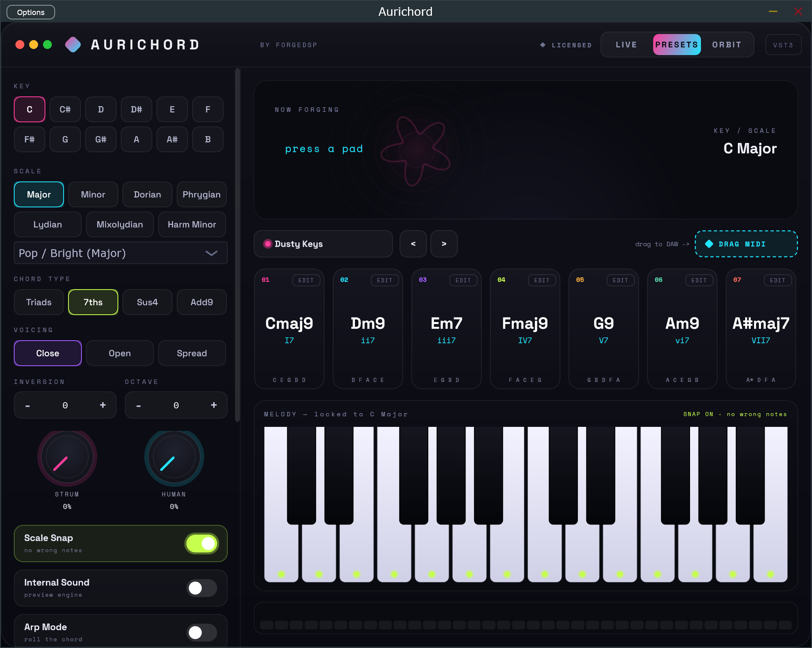Set chord type to Sus4

pos(147,302)
